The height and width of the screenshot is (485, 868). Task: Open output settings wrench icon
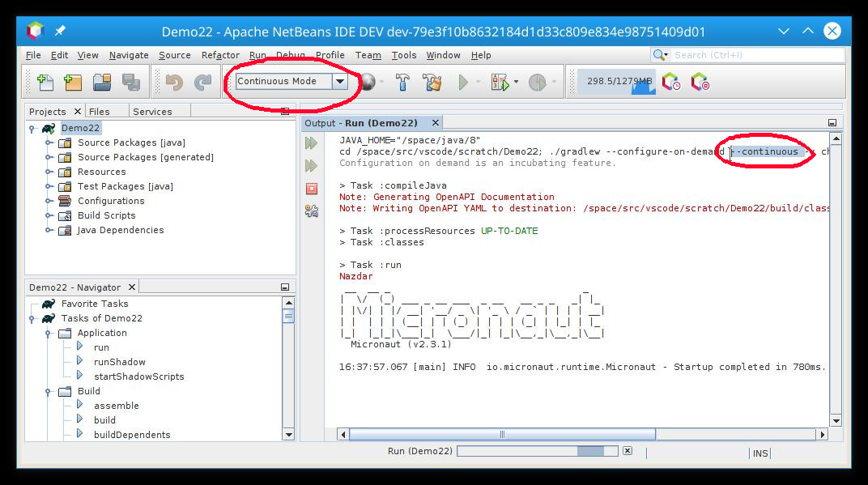(312, 211)
